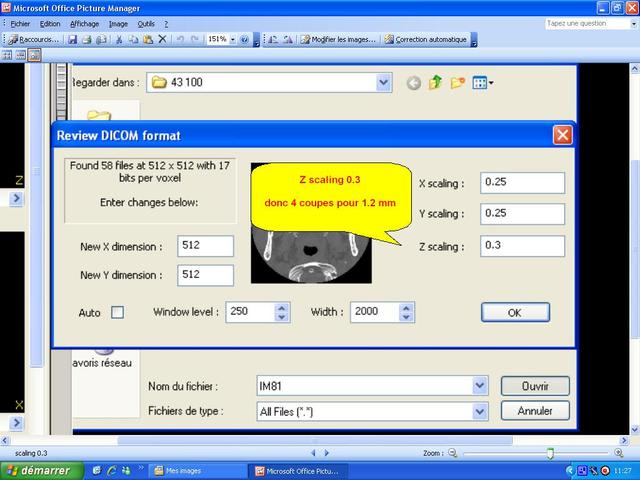Click the New Y dimension field
The height and width of the screenshot is (480, 640).
(x=205, y=275)
